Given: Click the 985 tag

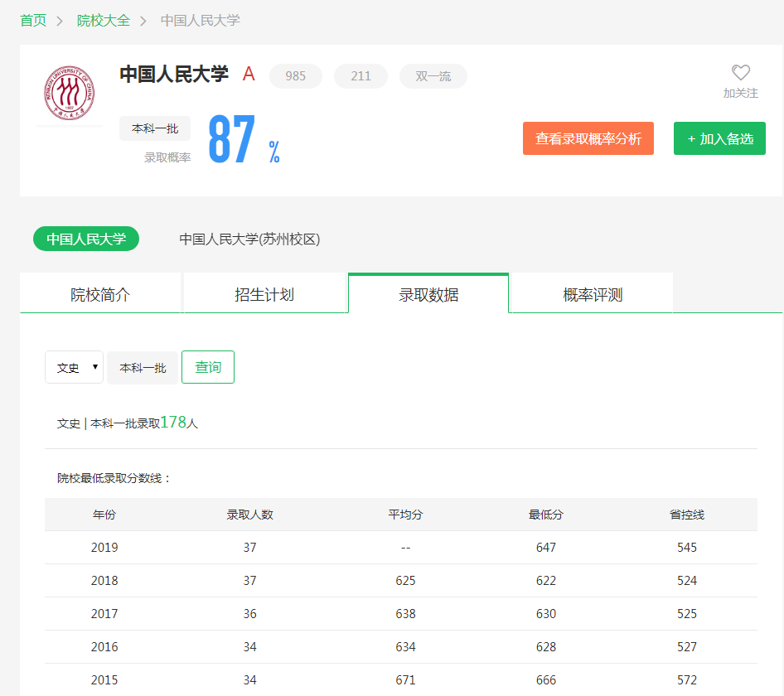Looking at the screenshot, I should [x=295, y=76].
